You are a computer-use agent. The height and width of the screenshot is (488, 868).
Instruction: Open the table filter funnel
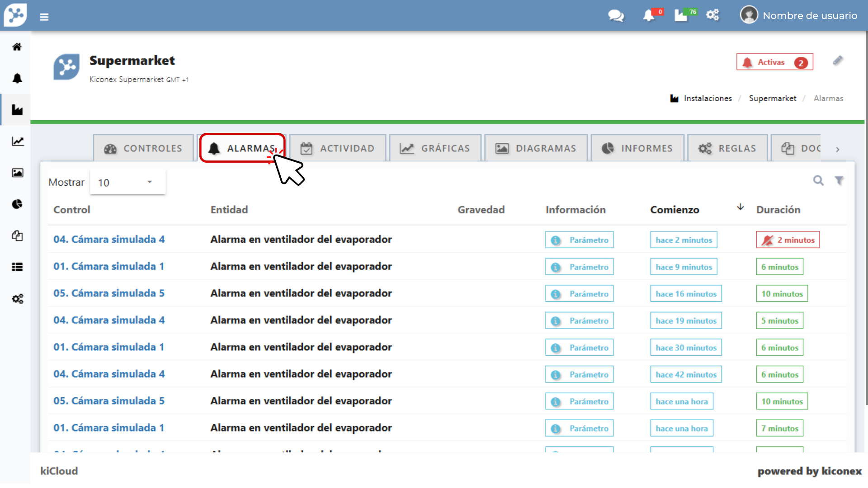click(839, 181)
